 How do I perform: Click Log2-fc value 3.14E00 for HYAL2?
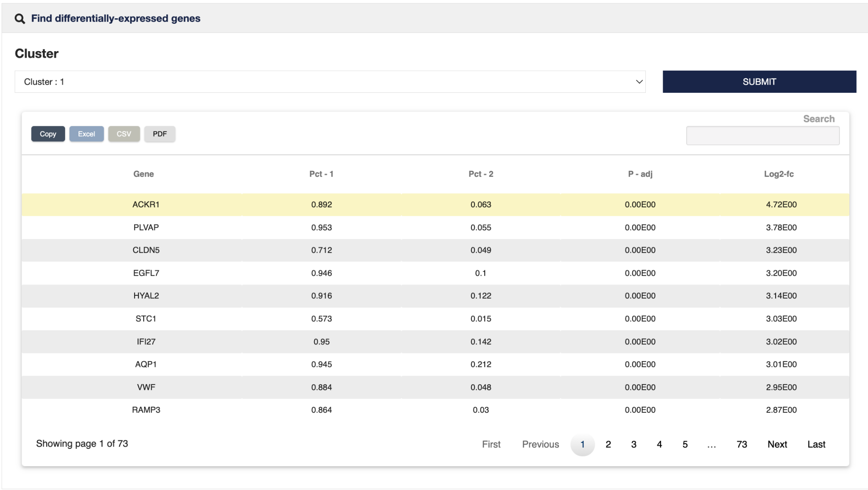tap(781, 296)
